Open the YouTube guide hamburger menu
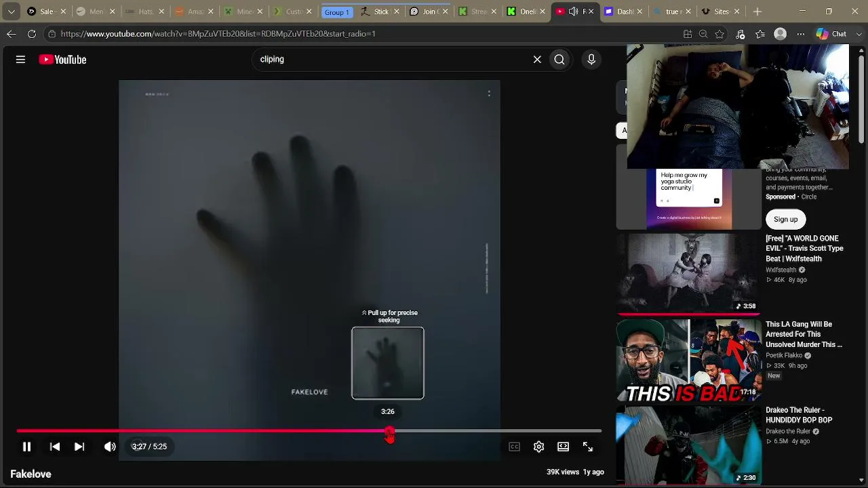 pos(20,60)
